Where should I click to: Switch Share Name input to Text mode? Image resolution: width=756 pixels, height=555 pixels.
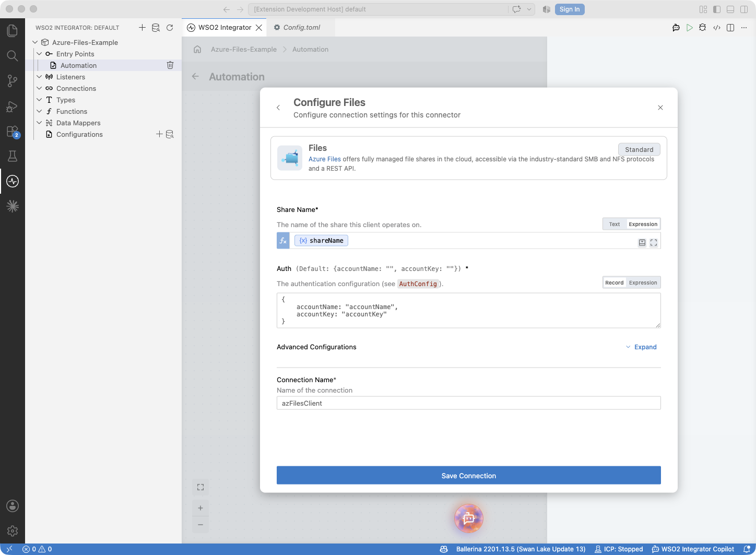click(x=615, y=224)
